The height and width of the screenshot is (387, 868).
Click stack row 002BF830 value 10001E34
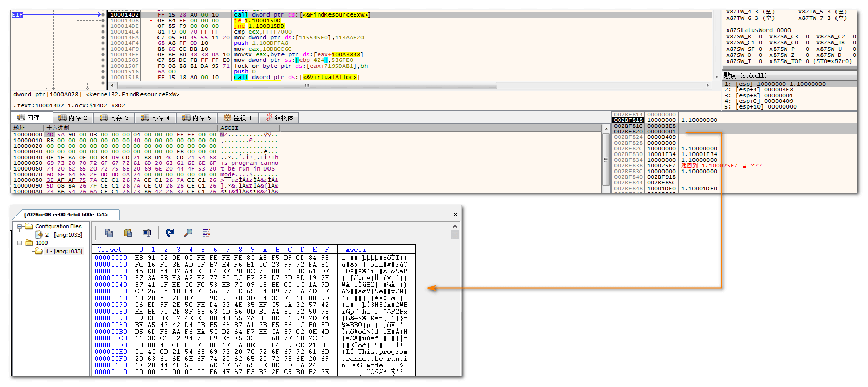[661, 154]
